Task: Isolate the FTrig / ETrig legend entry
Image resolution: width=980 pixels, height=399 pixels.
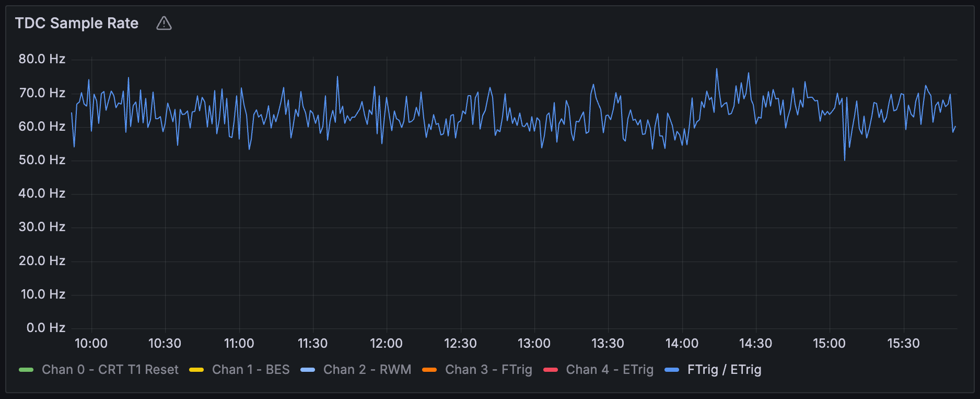Action: pyautogui.click(x=724, y=370)
